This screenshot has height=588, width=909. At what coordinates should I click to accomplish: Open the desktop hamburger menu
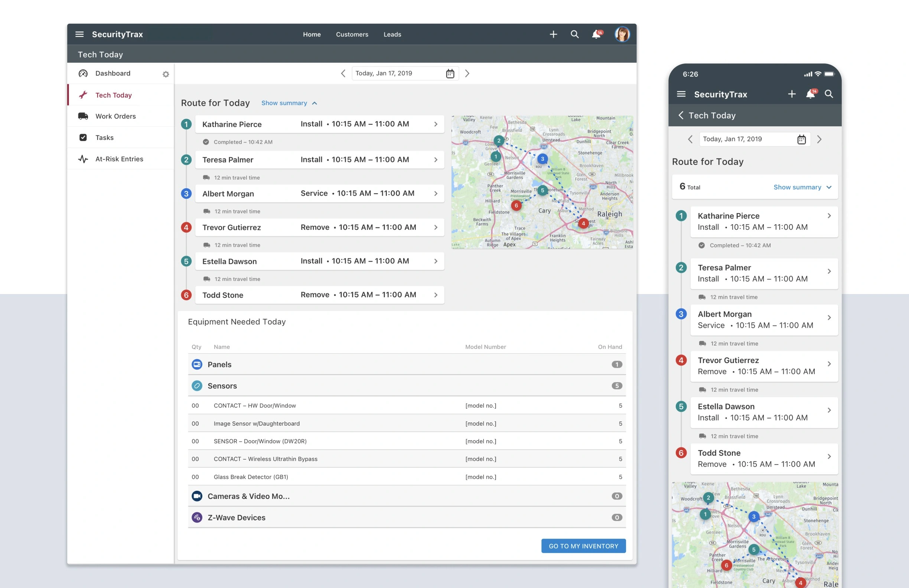point(79,35)
